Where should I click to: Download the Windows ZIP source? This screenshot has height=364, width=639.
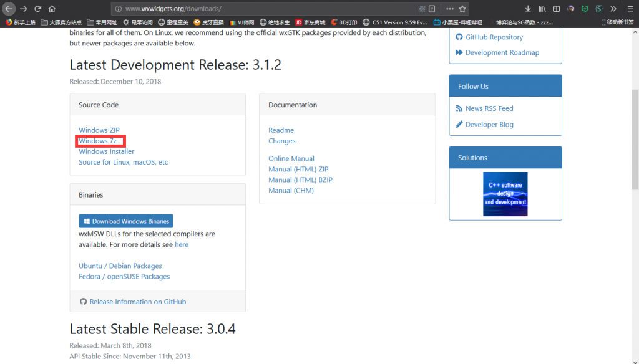click(x=99, y=130)
